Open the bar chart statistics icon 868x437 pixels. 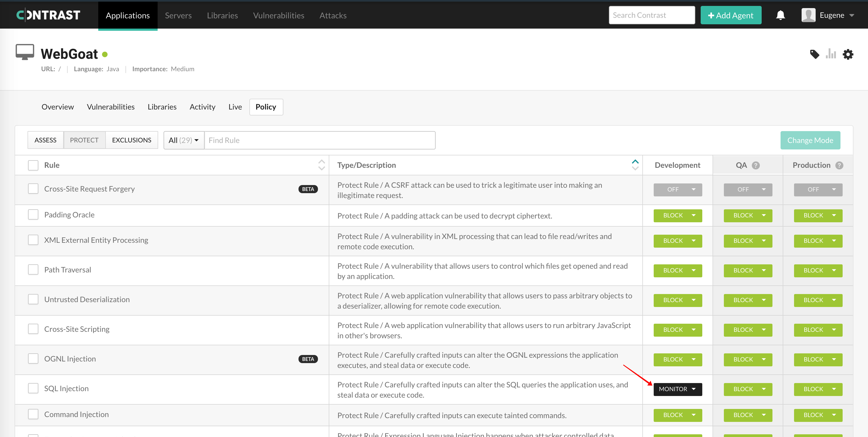(831, 54)
